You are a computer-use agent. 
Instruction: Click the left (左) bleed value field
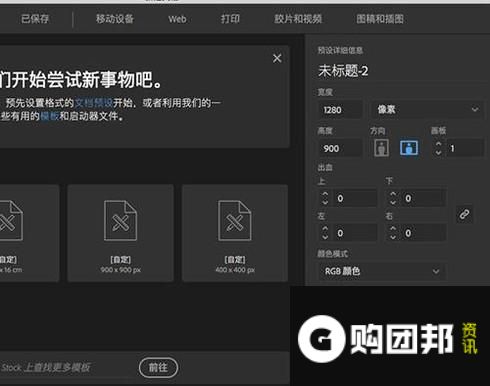355,233
